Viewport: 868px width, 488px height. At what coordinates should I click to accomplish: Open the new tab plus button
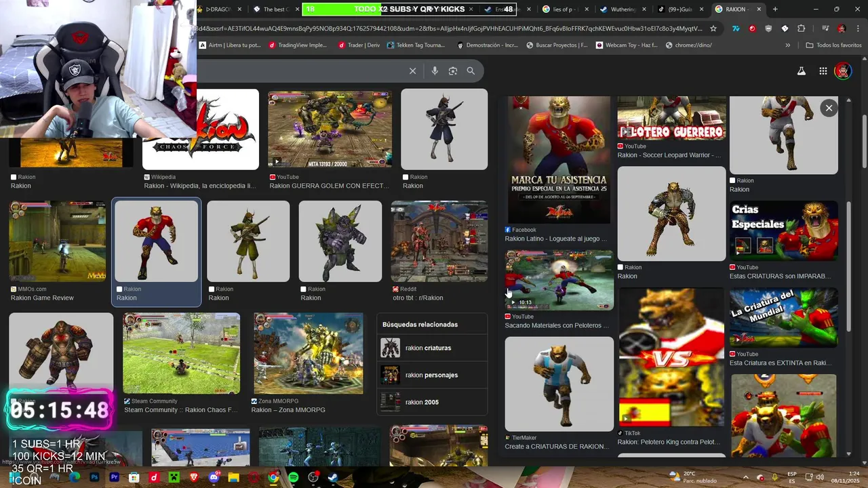[x=775, y=9]
